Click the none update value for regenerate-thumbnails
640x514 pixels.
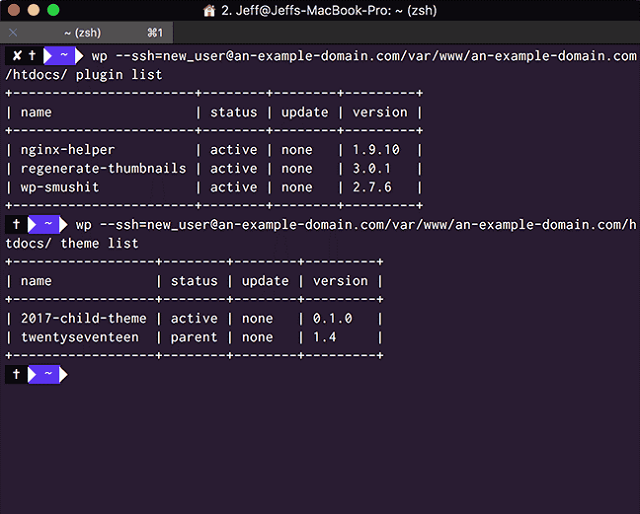point(297,169)
